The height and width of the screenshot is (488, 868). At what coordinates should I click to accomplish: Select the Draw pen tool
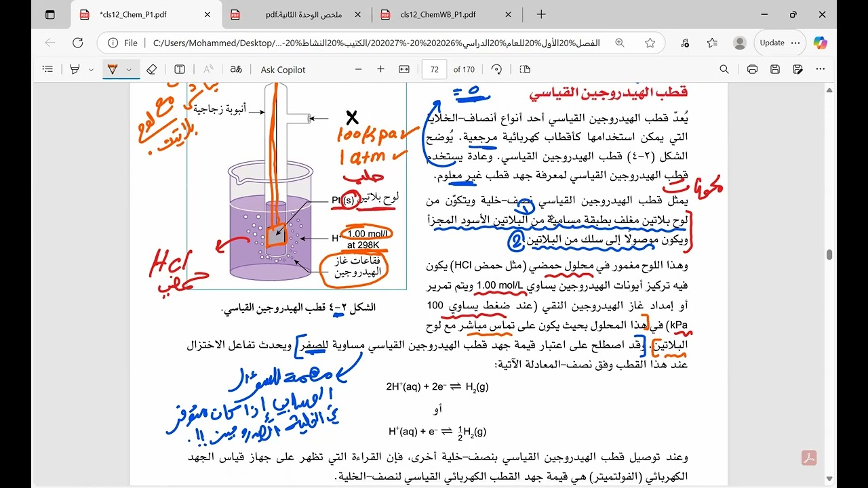tap(113, 69)
